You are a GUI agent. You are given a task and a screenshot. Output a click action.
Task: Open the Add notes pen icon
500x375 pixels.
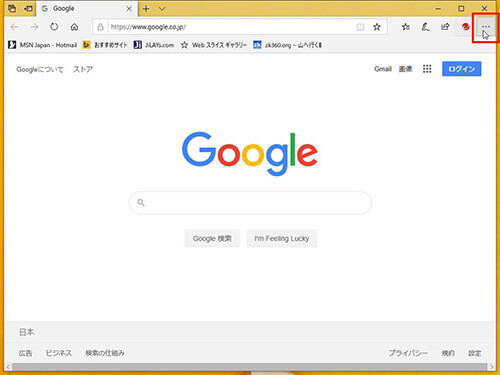coord(425,27)
